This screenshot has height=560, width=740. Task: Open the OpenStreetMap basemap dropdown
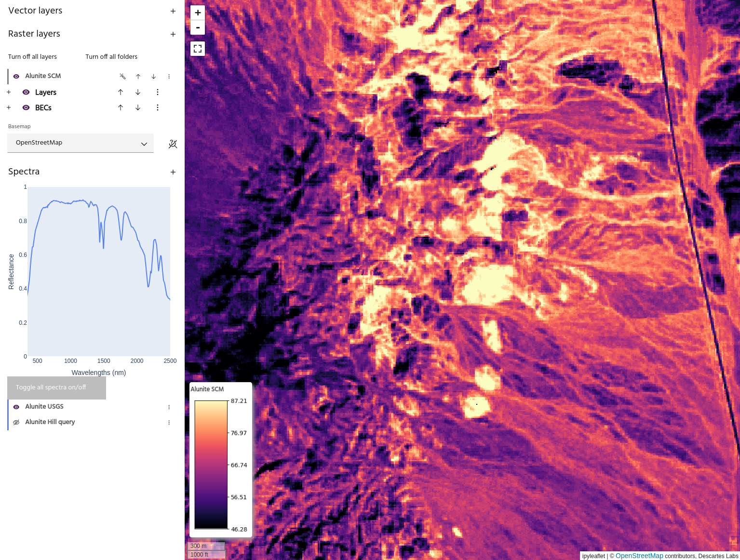click(x=81, y=143)
